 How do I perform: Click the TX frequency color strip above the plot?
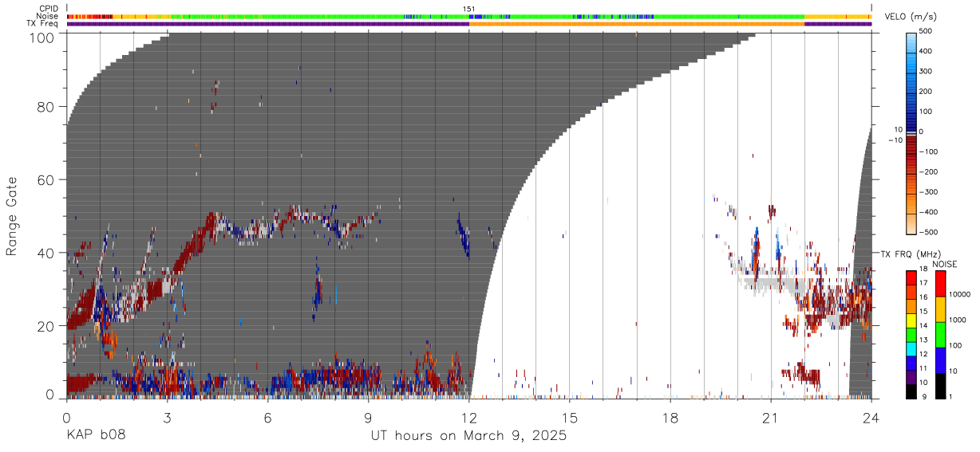(469, 24)
